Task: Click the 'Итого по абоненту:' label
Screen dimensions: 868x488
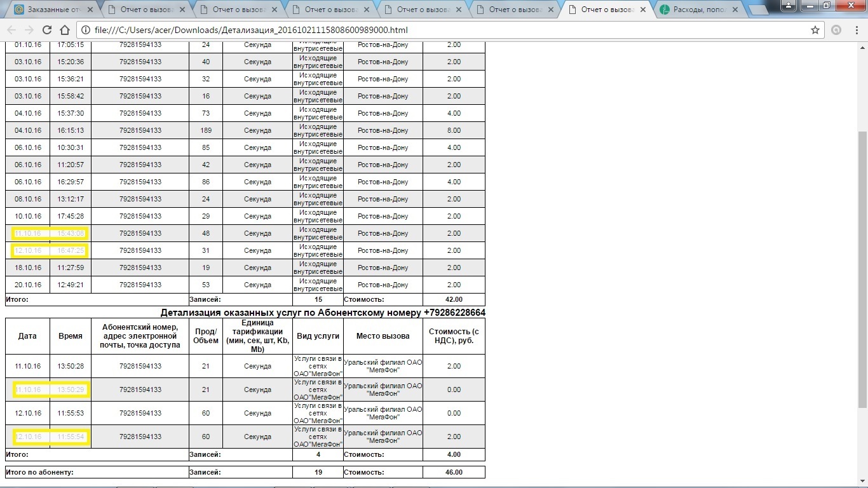Action: (39, 473)
